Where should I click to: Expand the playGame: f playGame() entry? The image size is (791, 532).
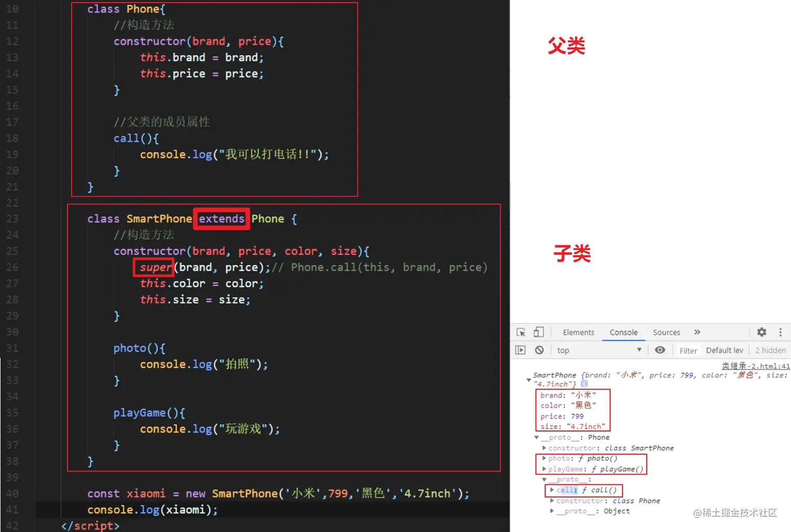pyautogui.click(x=544, y=469)
